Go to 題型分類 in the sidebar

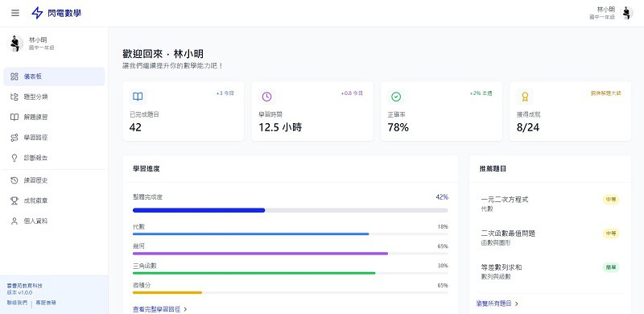pos(54,97)
